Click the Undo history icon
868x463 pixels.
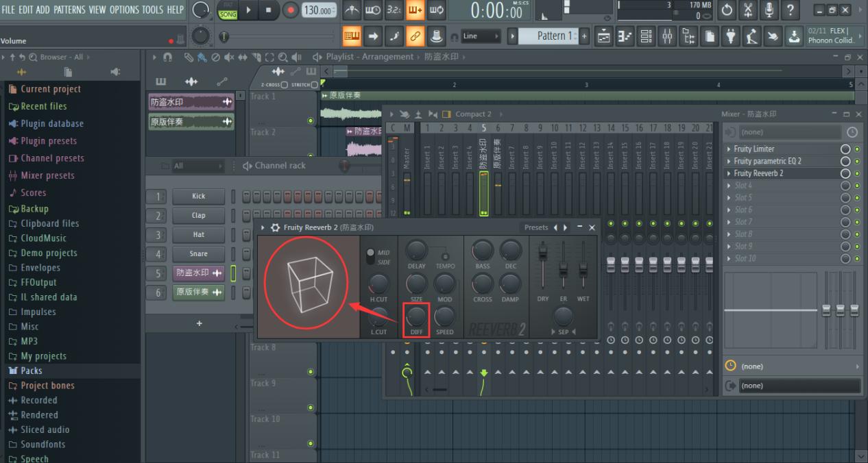pos(726,10)
